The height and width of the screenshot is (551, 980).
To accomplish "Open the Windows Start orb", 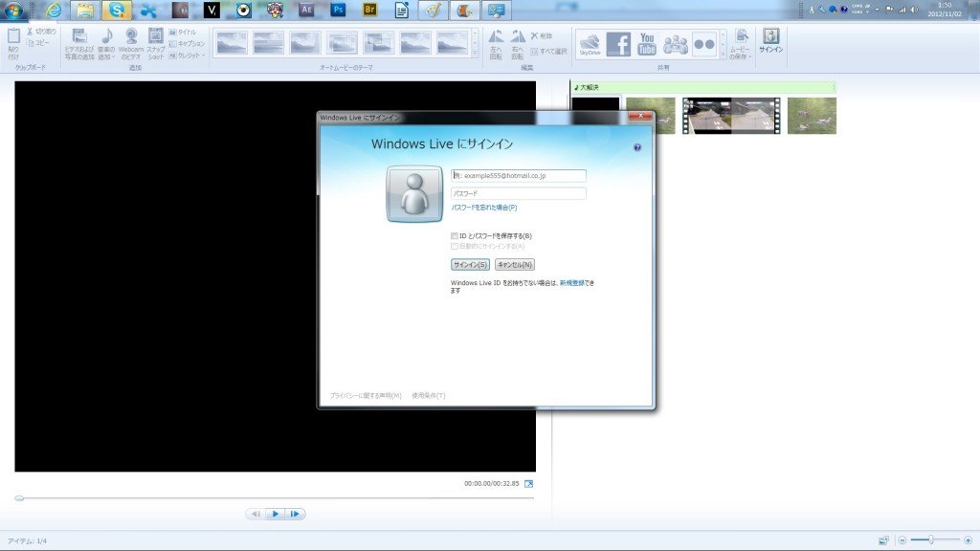I will pos(13,10).
